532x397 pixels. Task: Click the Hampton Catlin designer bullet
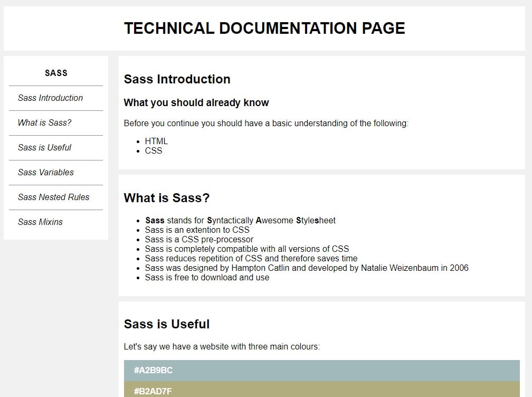tap(307, 268)
